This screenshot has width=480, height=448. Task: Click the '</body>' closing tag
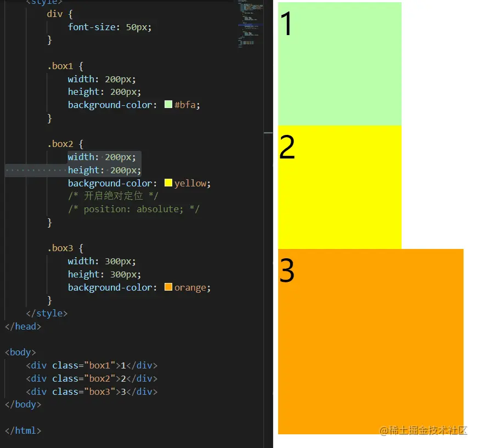[x=23, y=405]
